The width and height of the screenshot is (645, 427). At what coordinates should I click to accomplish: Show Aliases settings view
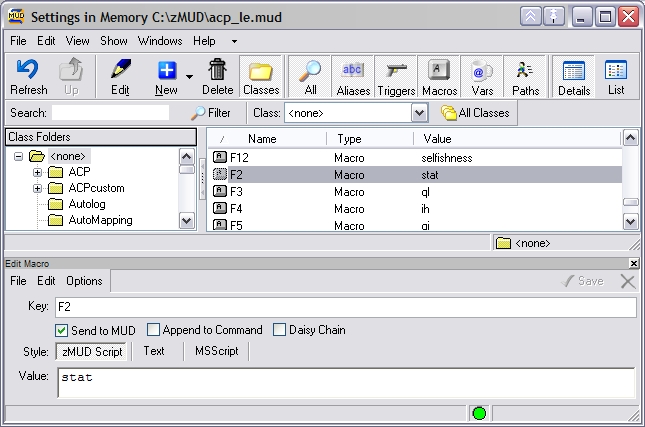(x=353, y=77)
